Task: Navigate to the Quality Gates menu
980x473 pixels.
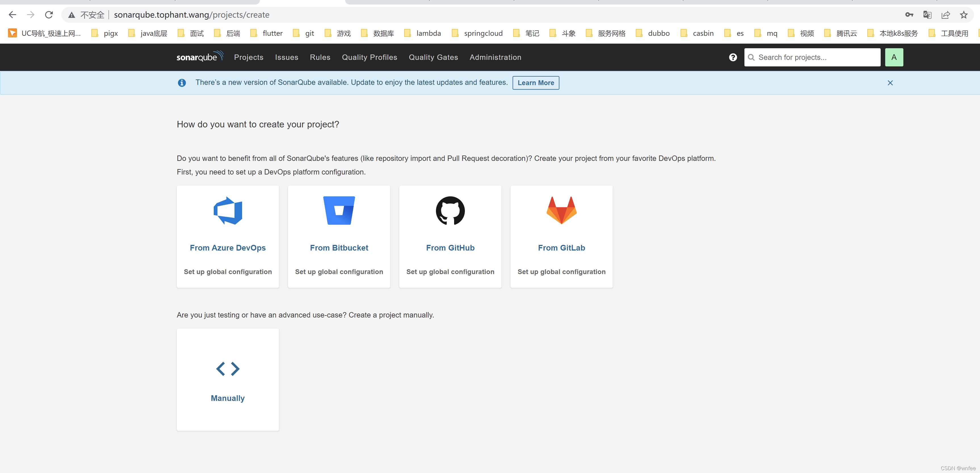Action: (x=433, y=57)
